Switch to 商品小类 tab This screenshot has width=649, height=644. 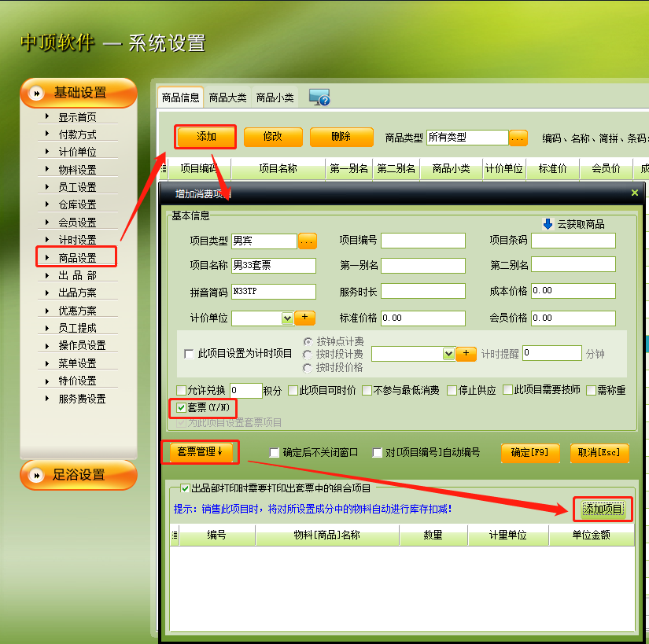coord(275,98)
